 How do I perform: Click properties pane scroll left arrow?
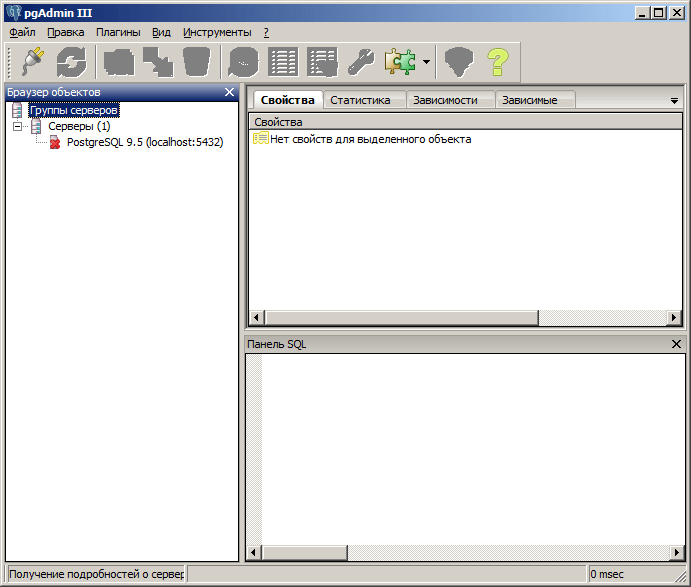point(257,317)
